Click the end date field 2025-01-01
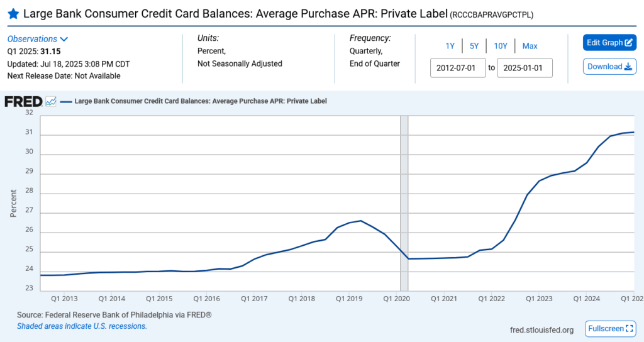Screen dimensions: 644x342 point(525,67)
